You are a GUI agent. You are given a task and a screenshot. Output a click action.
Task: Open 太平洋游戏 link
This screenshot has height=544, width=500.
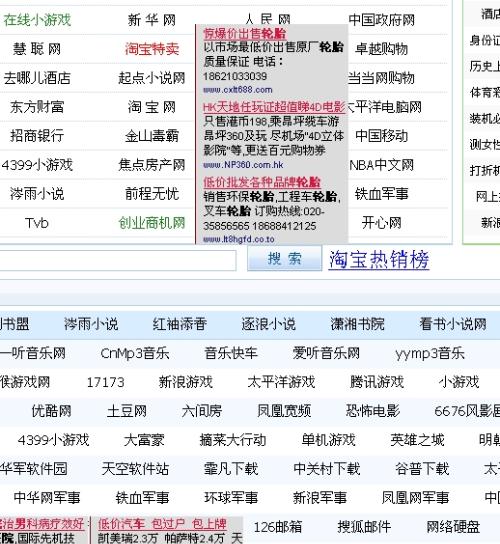click(x=281, y=382)
